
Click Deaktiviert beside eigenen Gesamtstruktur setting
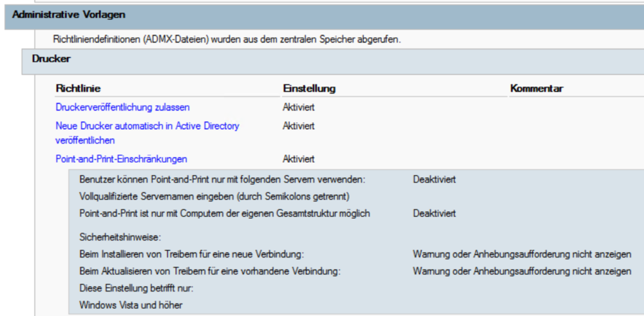[434, 213]
